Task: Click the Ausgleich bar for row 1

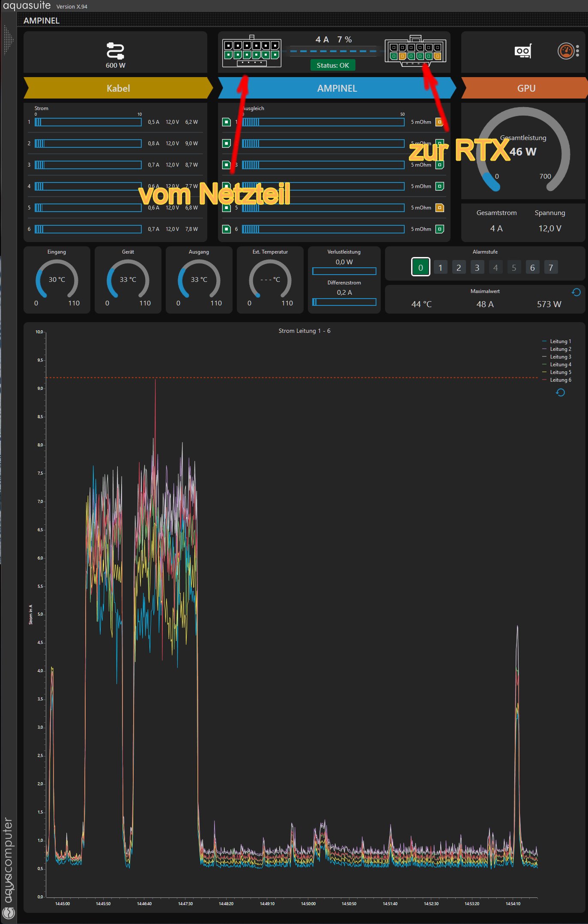Action: [323, 122]
